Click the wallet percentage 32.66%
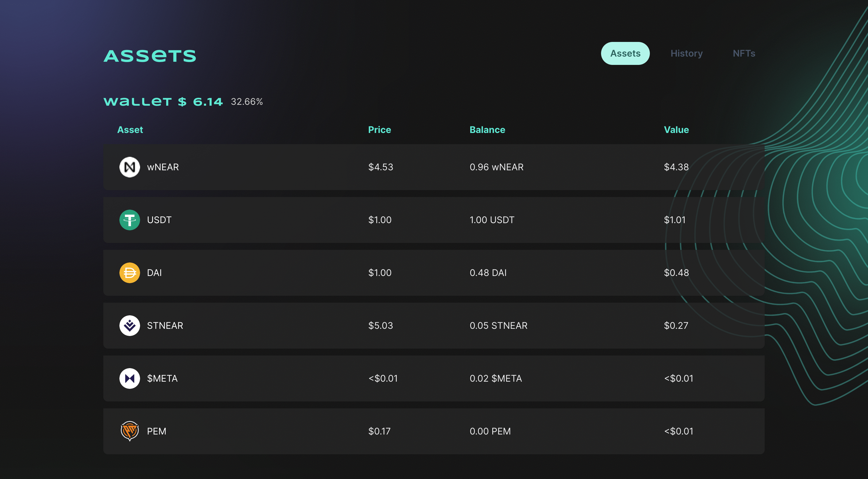Image resolution: width=868 pixels, height=479 pixels. point(247,101)
